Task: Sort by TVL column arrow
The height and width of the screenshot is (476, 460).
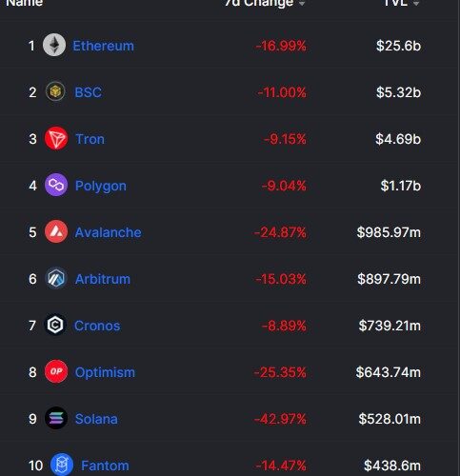Action: (416, 3)
